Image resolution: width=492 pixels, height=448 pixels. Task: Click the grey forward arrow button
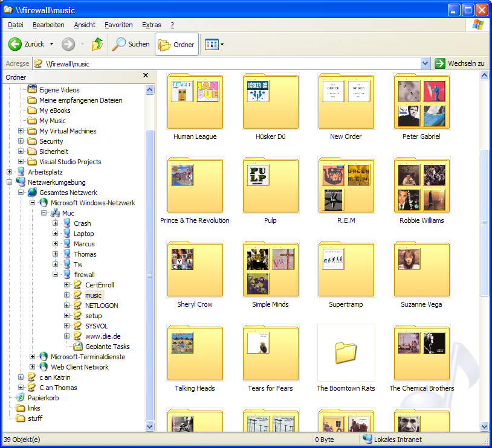click(68, 44)
